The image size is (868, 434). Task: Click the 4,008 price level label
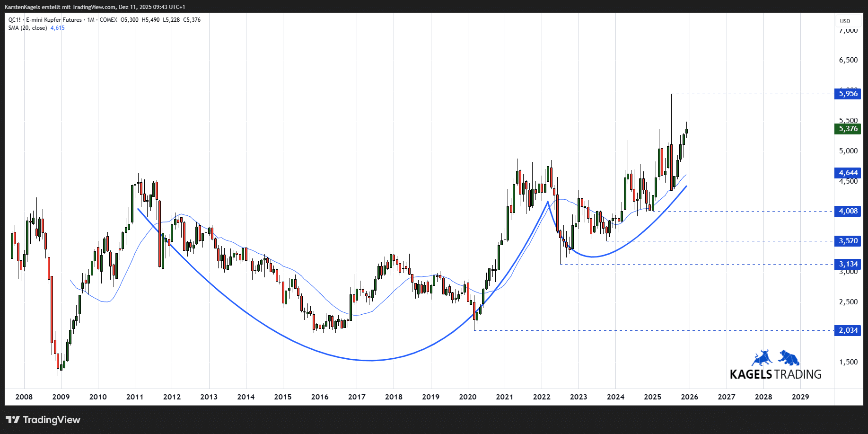(848, 211)
